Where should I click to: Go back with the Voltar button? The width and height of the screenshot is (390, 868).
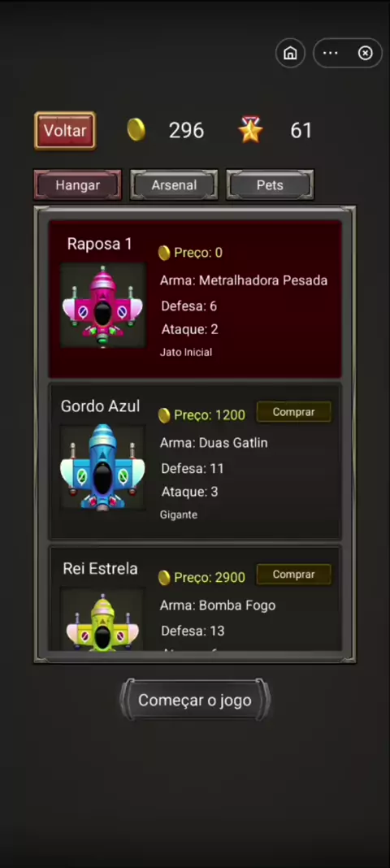pos(65,131)
